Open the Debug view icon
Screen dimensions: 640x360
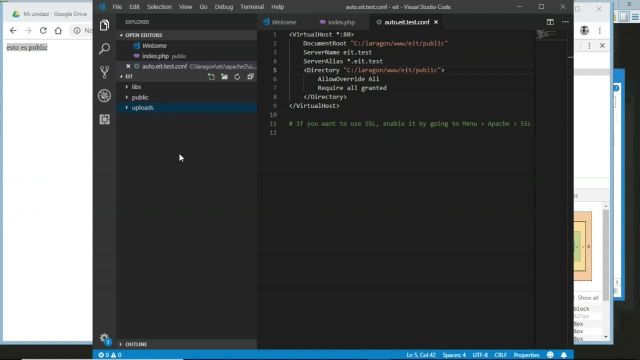tap(104, 96)
